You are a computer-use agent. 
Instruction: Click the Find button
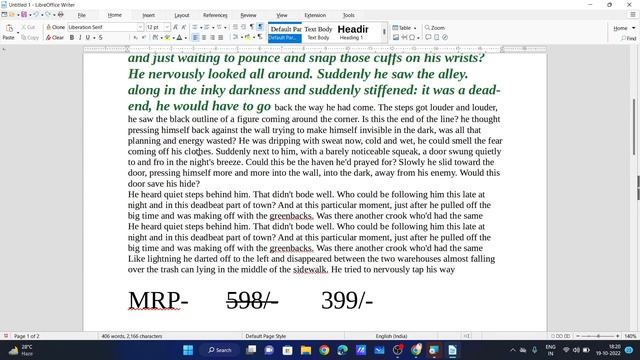(629, 38)
